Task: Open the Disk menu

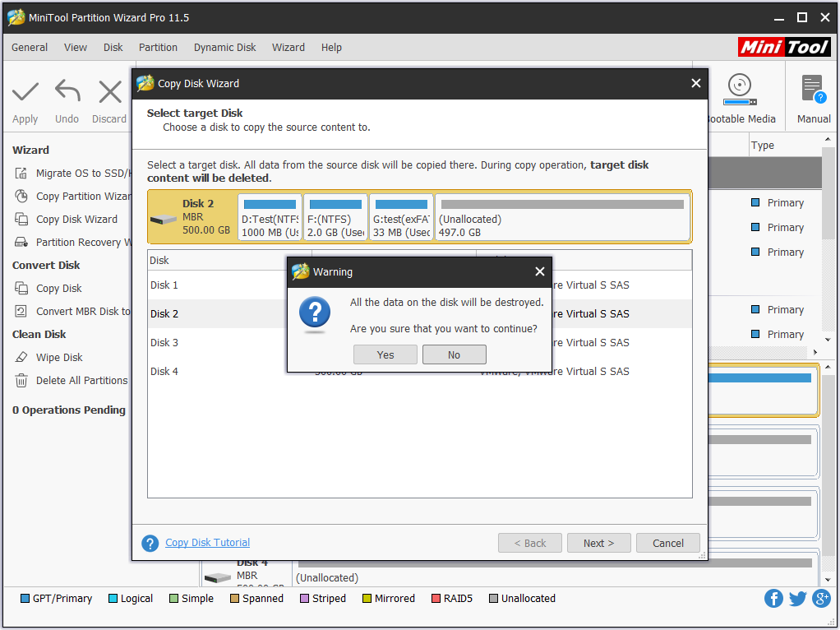Action: point(113,47)
